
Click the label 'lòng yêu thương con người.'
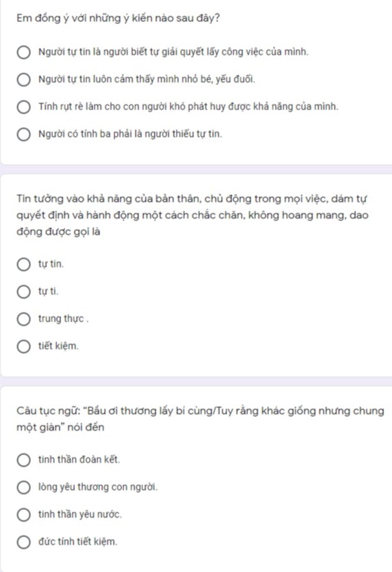coord(98,487)
